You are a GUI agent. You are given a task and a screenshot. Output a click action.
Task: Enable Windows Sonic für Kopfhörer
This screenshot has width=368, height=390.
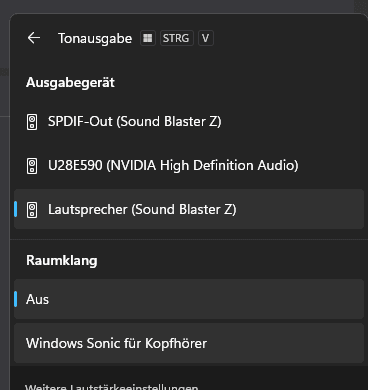click(x=189, y=343)
